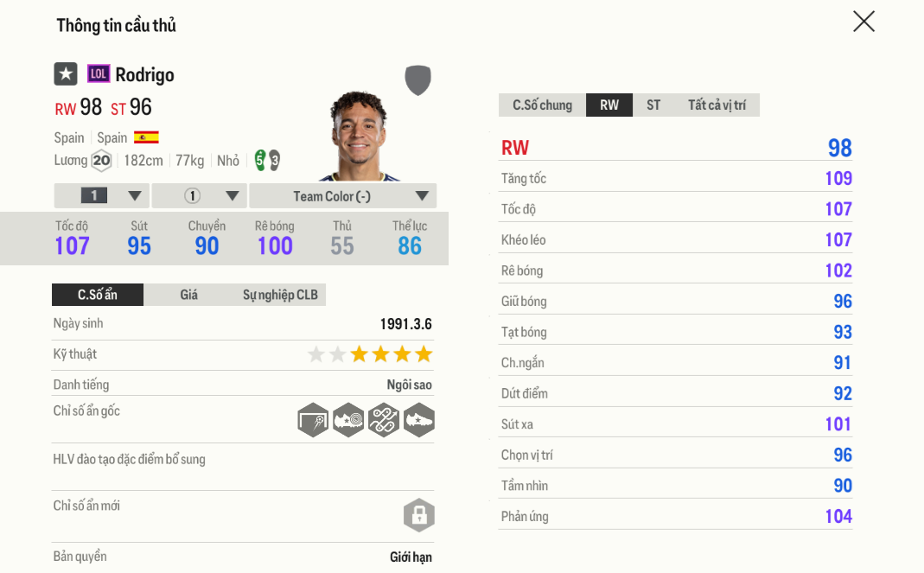924x573 pixels.
Task: Select the boot with target hidden trait icon
Action: pos(348,421)
